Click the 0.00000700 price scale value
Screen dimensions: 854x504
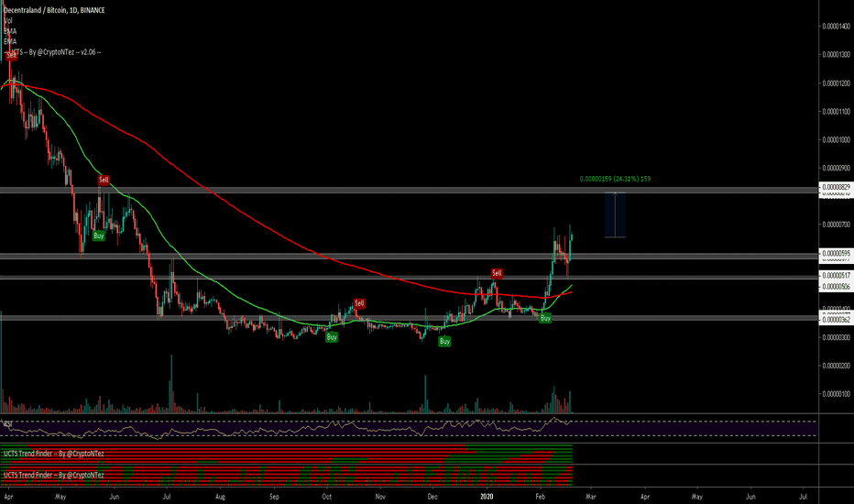click(x=836, y=225)
